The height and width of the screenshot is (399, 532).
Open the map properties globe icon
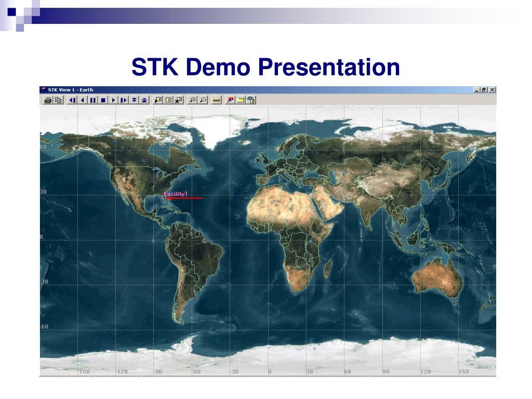click(251, 100)
